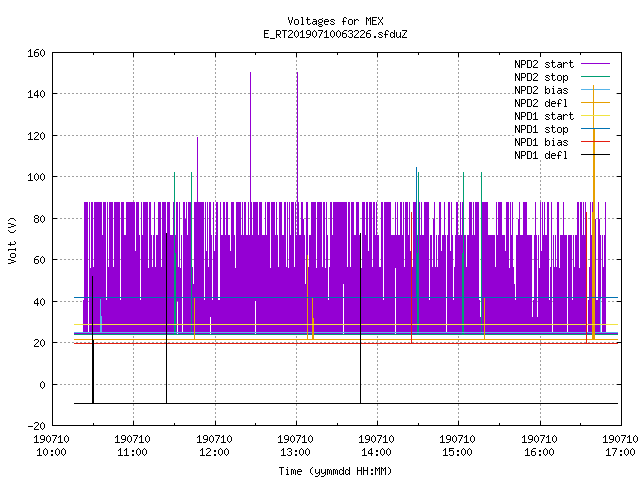This screenshot has height=480, width=640.
Task: Click the chart title 'Voltages for MEX'
Action: pyautogui.click(x=335, y=21)
